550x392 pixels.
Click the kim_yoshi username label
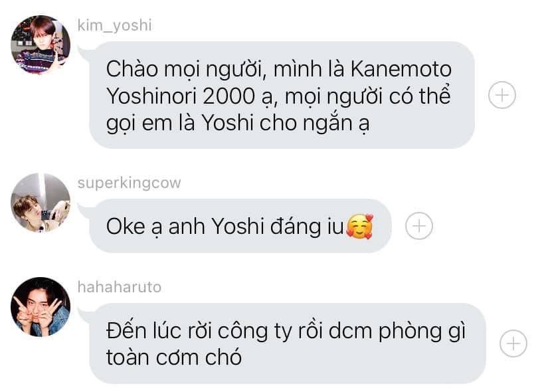115,26
